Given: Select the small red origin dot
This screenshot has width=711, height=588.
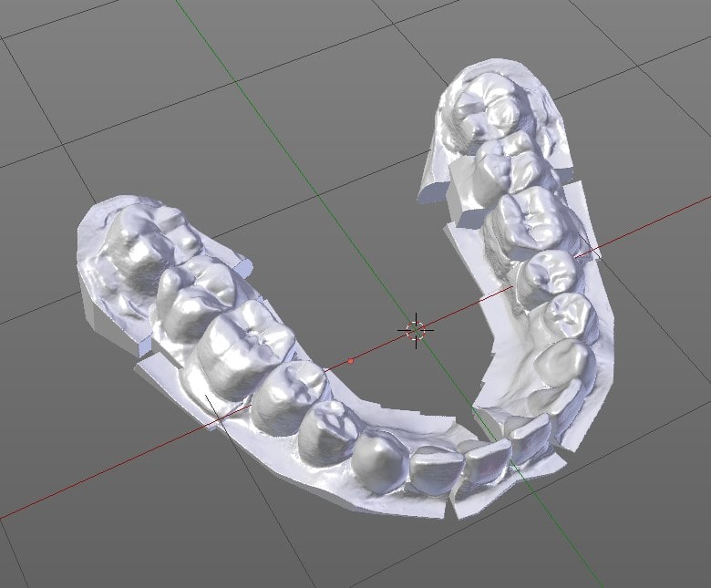Looking at the screenshot, I should pyautogui.click(x=351, y=361).
